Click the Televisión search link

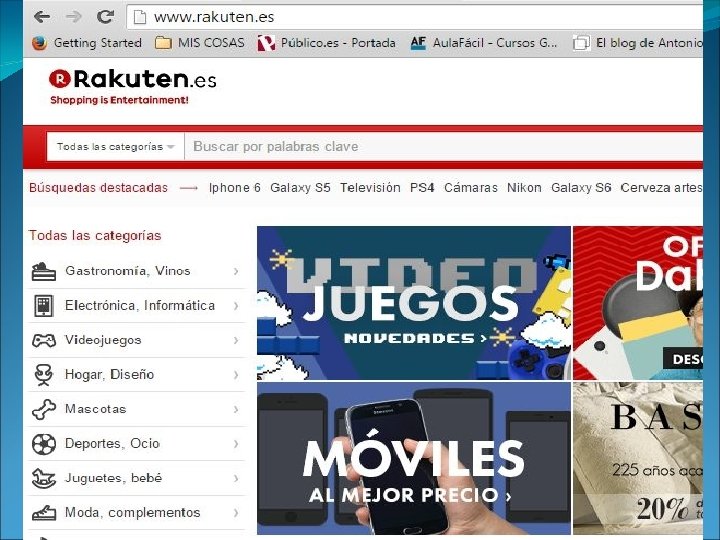(370, 188)
